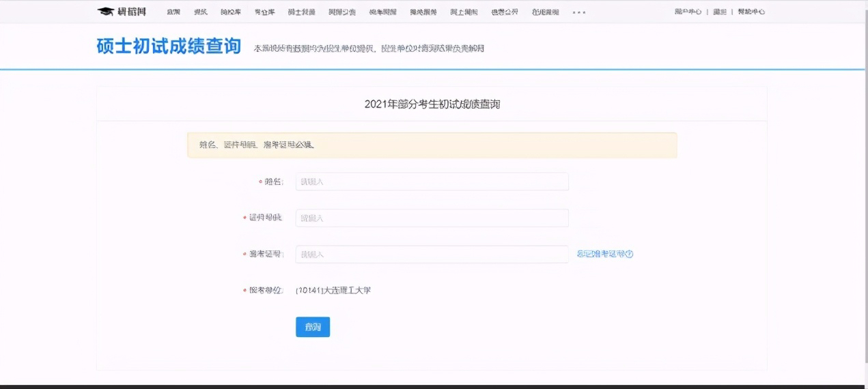This screenshot has height=389, width=868.
Task: Click the blue 查询 button
Action: (313, 327)
